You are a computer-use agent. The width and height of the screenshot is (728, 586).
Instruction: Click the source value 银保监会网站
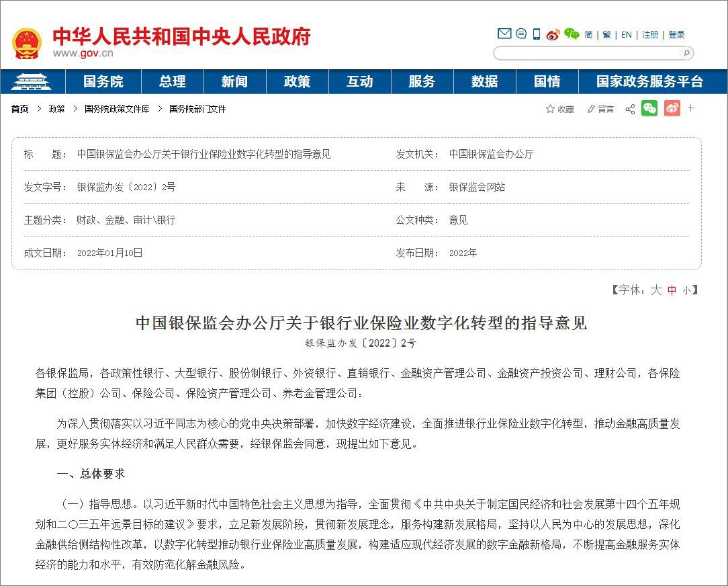pyautogui.click(x=477, y=187)
